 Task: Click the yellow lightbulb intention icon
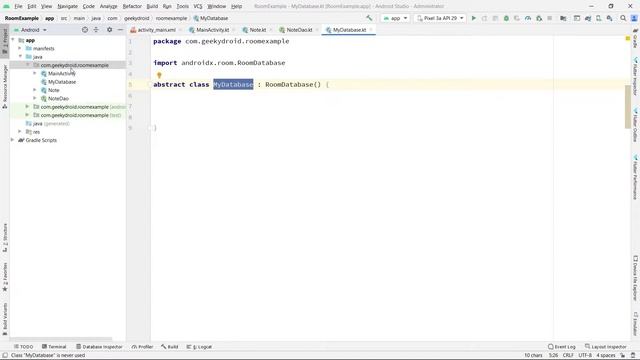point(159,75)
